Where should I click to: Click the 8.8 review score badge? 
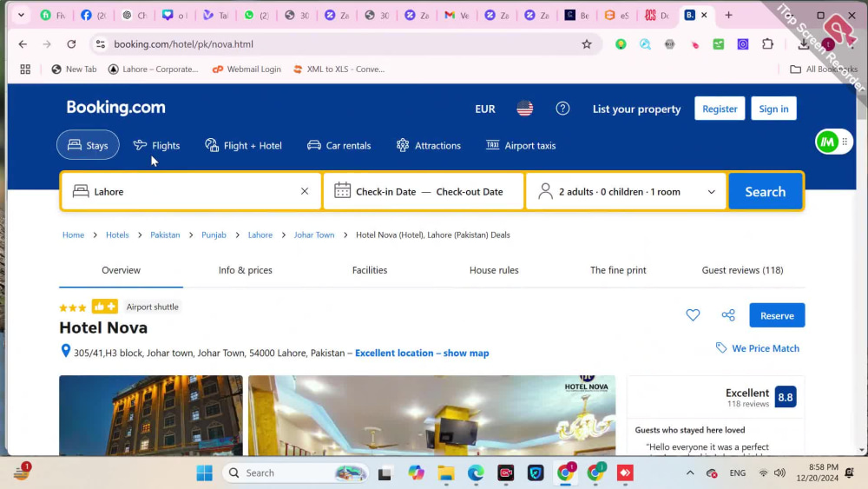tap(785, 397)
